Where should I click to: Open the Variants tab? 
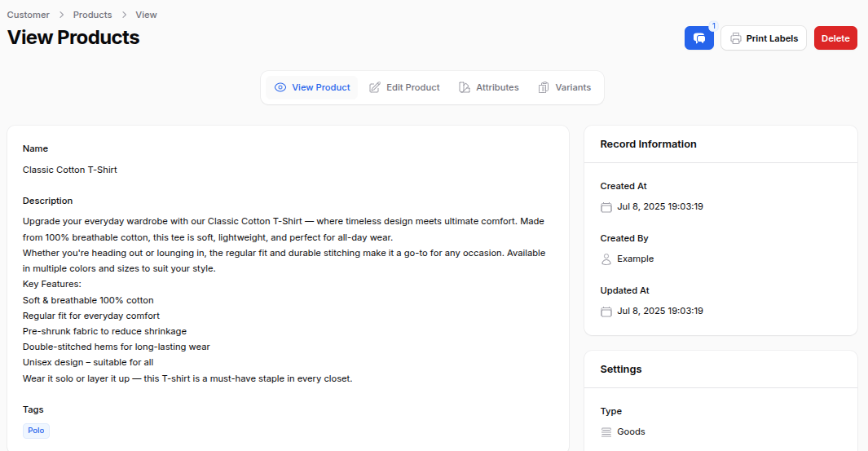point(565,87)
